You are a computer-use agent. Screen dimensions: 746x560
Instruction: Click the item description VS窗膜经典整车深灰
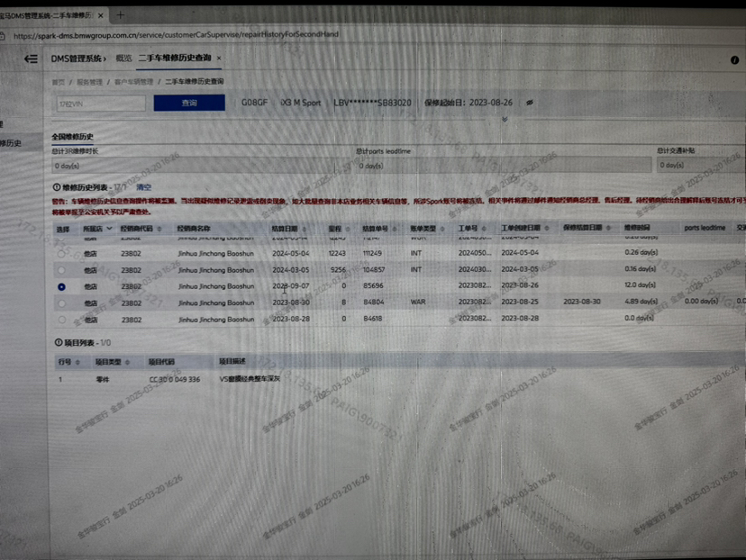coord(250,379)
